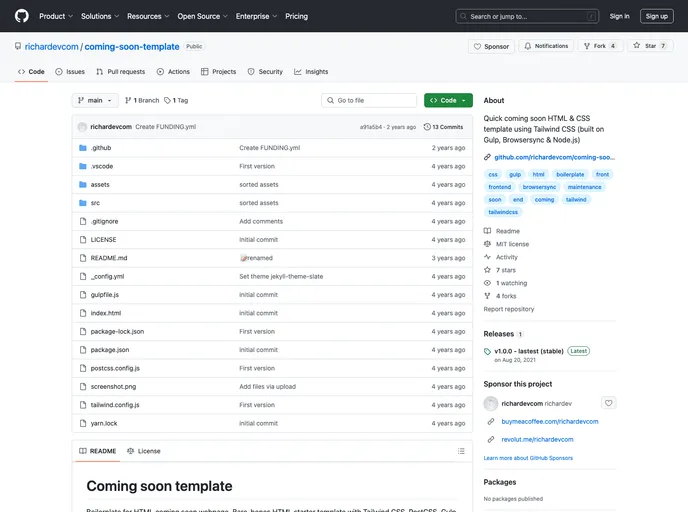Expand the main branch dropdown
688x512 pixels.
coord(95,101)
